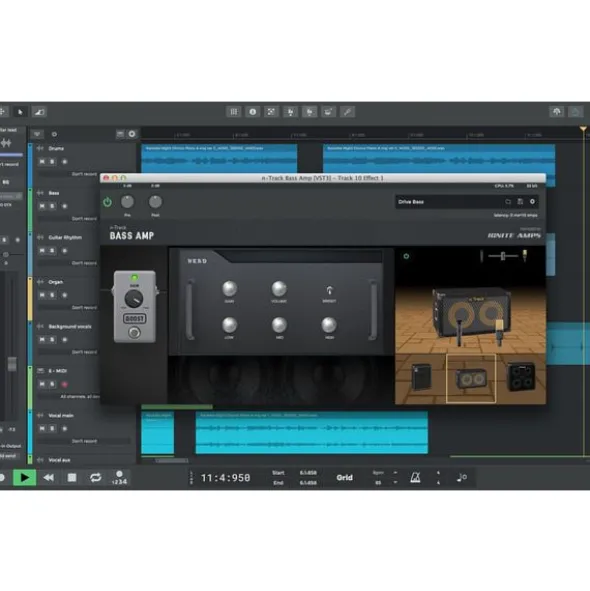Rewind to the beginning of the song
Viewport: 590px width, 591px height.
(49, 478)
